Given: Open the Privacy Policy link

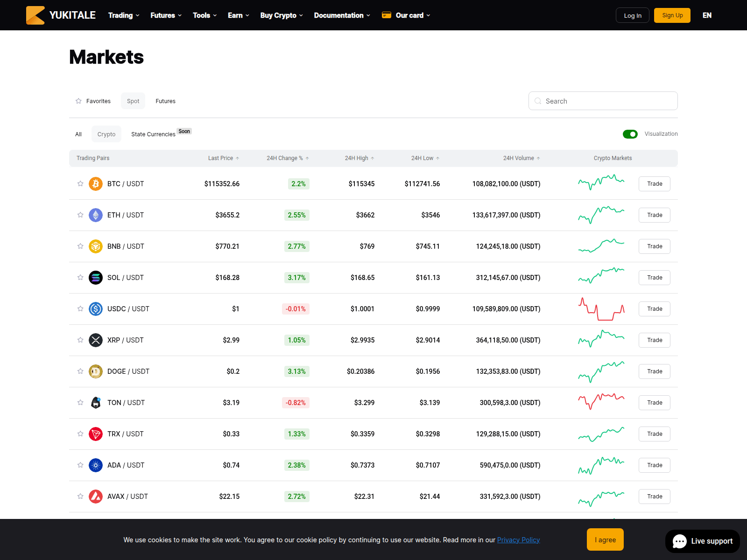Looking at the screenshot, I should pyautogui.click(x=518, y=540).
